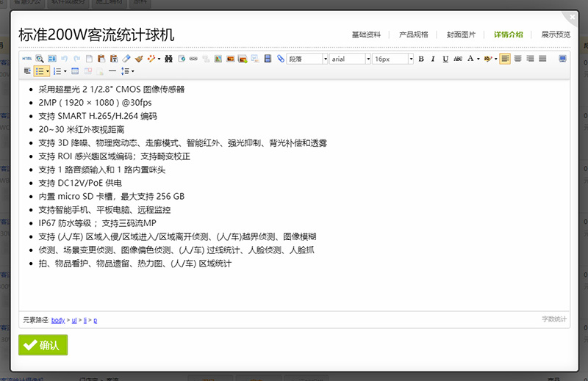588x381 pixels.
Task: Undo the last edit
Action: pos(64,59)
